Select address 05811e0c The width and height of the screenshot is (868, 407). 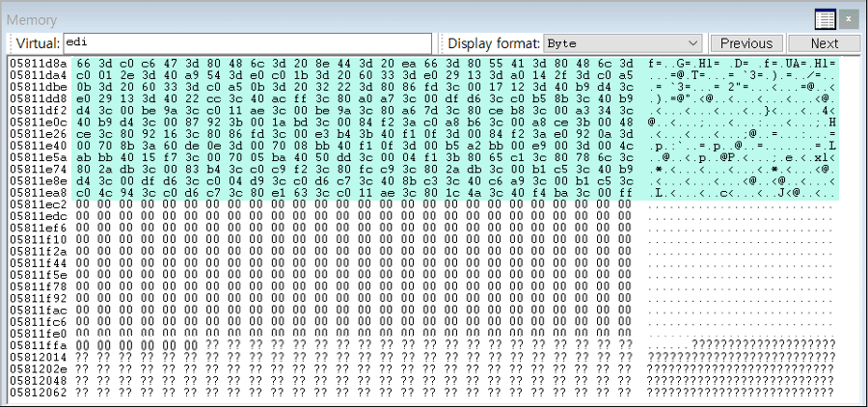coord(39,122)
